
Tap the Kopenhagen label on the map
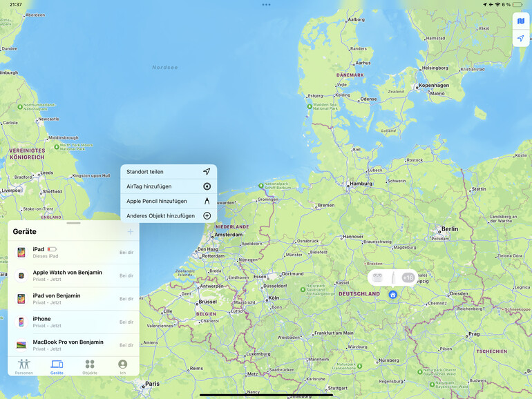(x=434, y=86)
